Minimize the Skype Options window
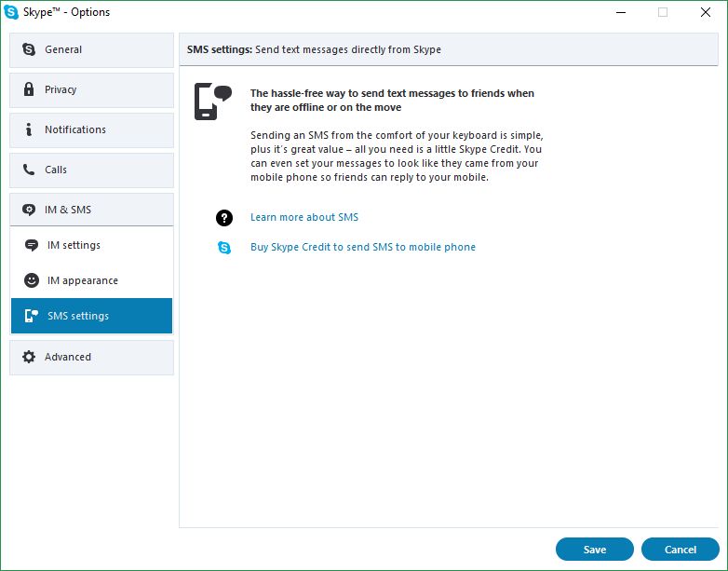The image size is (728, 571). (x=621, y=12)
